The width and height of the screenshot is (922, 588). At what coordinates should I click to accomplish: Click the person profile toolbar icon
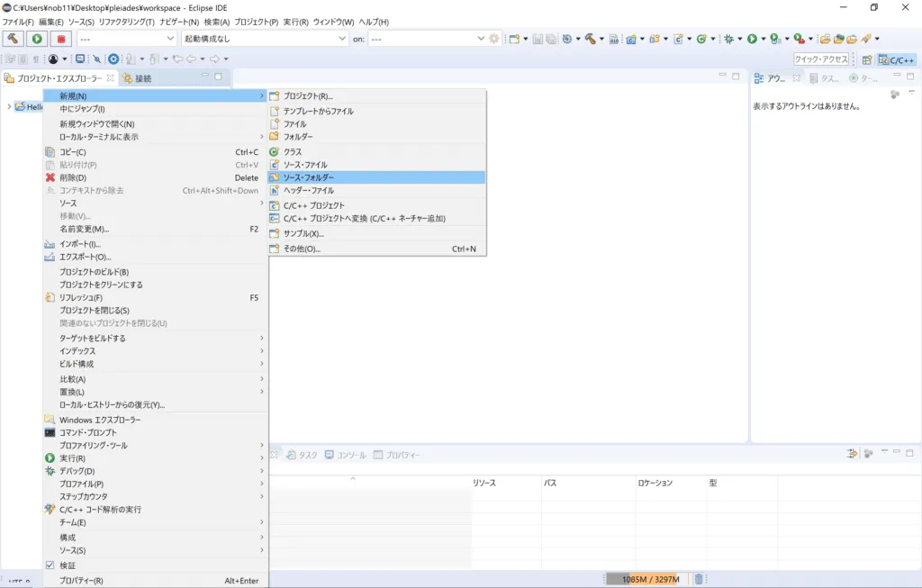[x=53, y=59]
